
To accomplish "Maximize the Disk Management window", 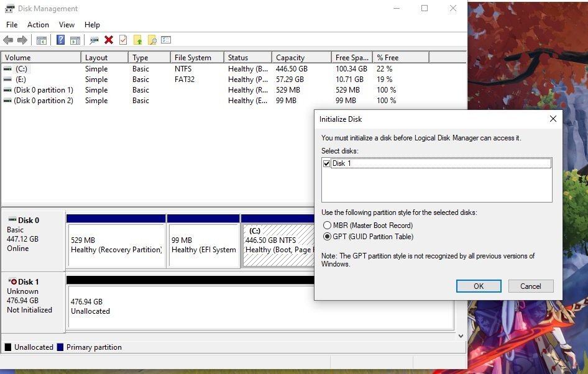I will (x=425, y=8).
